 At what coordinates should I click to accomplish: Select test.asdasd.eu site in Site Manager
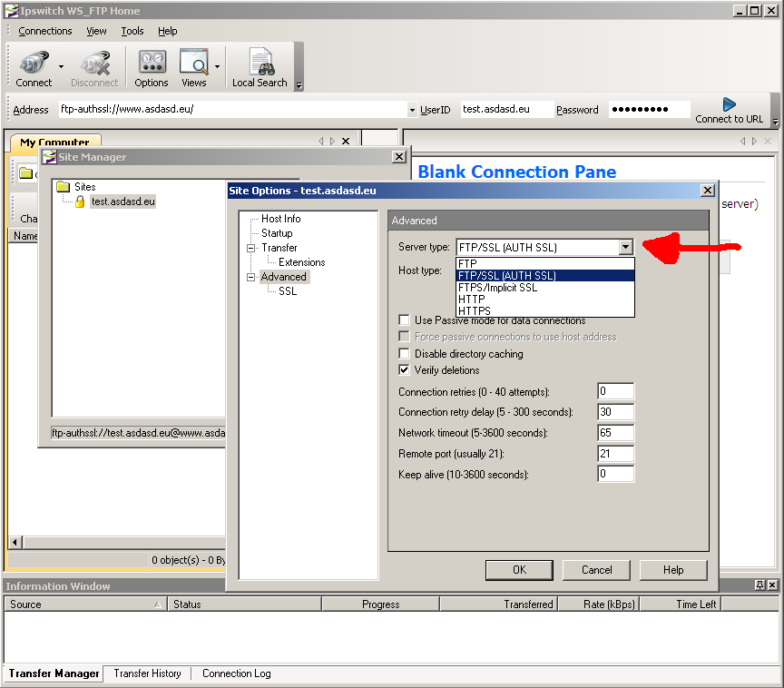click(x=123, y=201)
